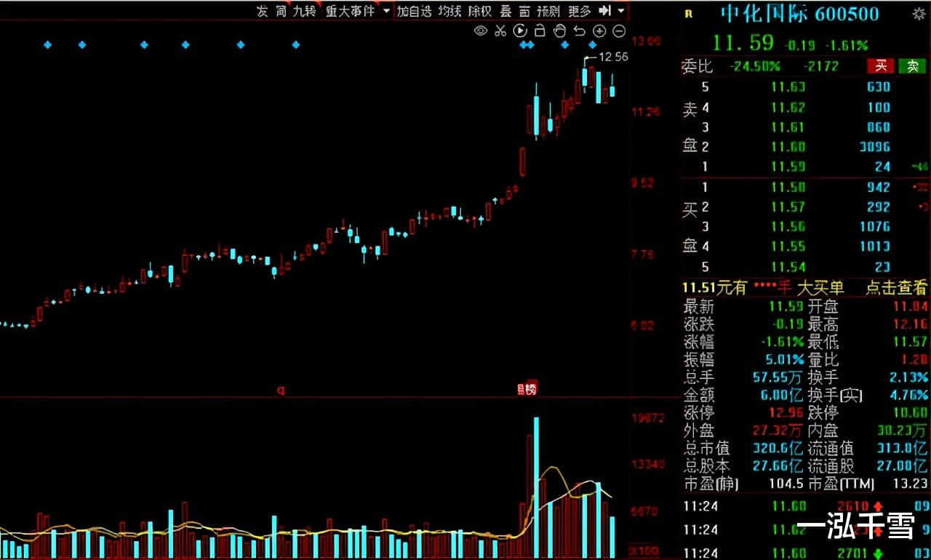Screen dimensions: 931x560
Task: Switch to 周 weekly period
Action: click(281, 11)
